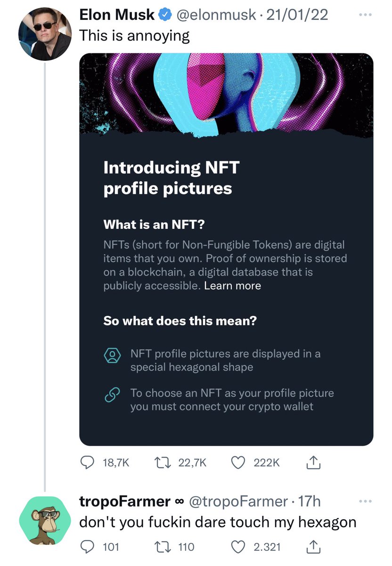Click the 21/01/22 tweet date
The image size is (392, 566).
coord(297,15)
